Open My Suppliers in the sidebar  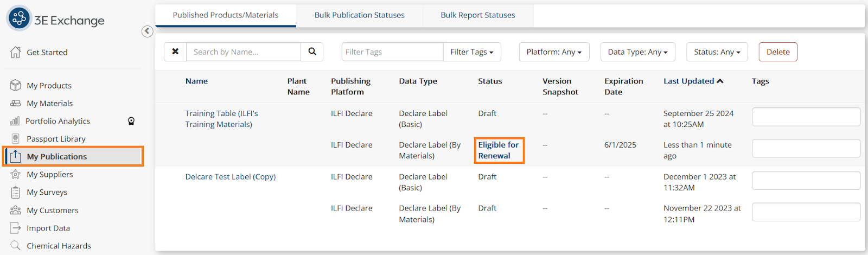click(50, 174)
